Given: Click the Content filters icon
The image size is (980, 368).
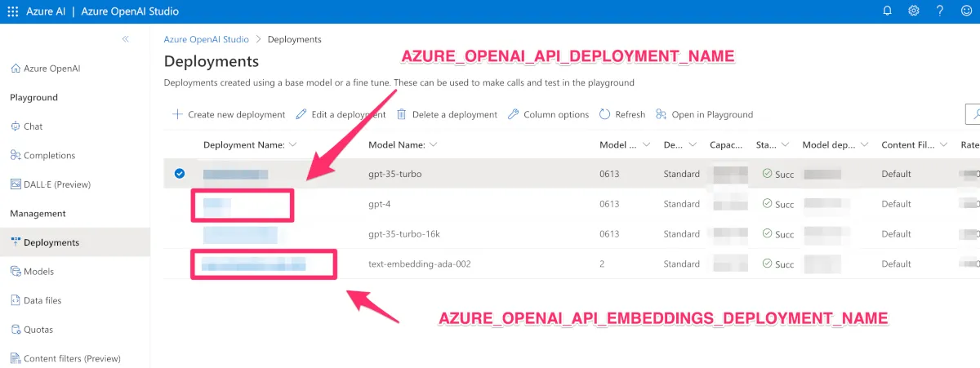Looking at the screenshot, I should [x=16, y=358].
